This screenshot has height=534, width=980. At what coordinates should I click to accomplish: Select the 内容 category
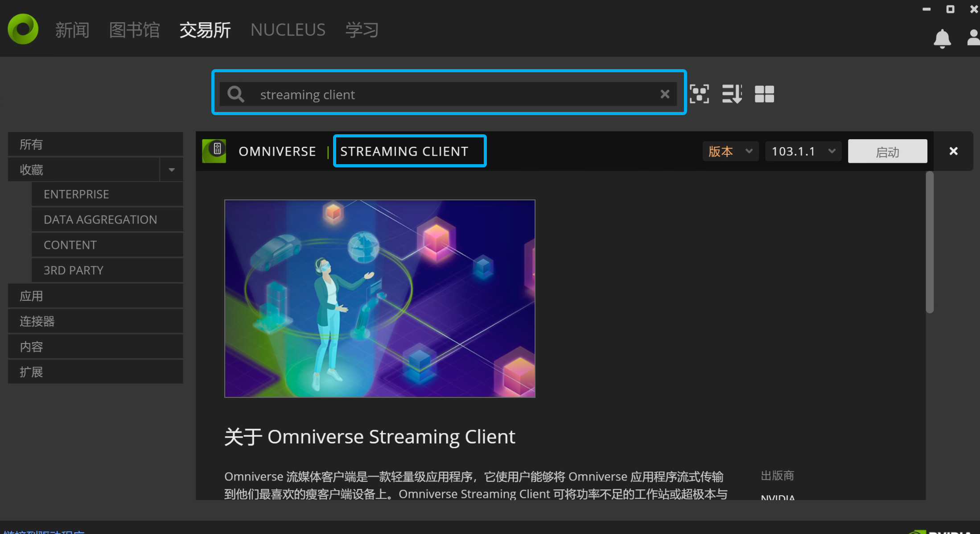tap(95, 347)
